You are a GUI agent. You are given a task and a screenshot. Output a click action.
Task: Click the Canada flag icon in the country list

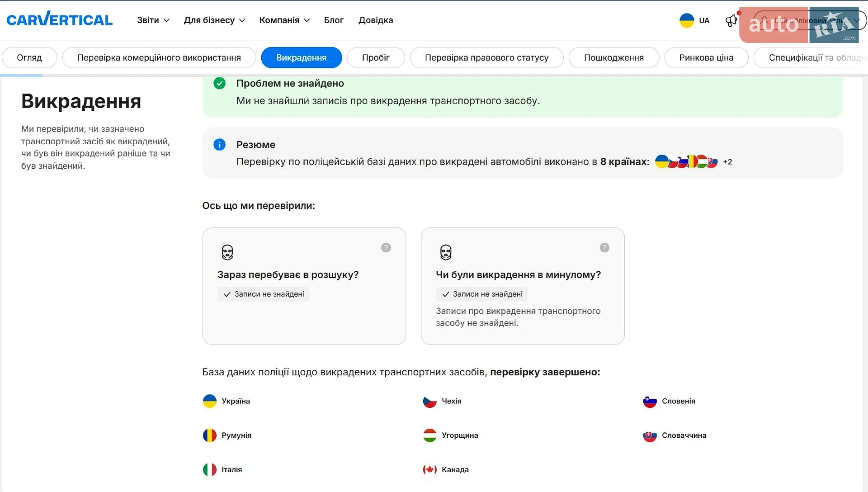pyautogui.click(x=429, y=469)
